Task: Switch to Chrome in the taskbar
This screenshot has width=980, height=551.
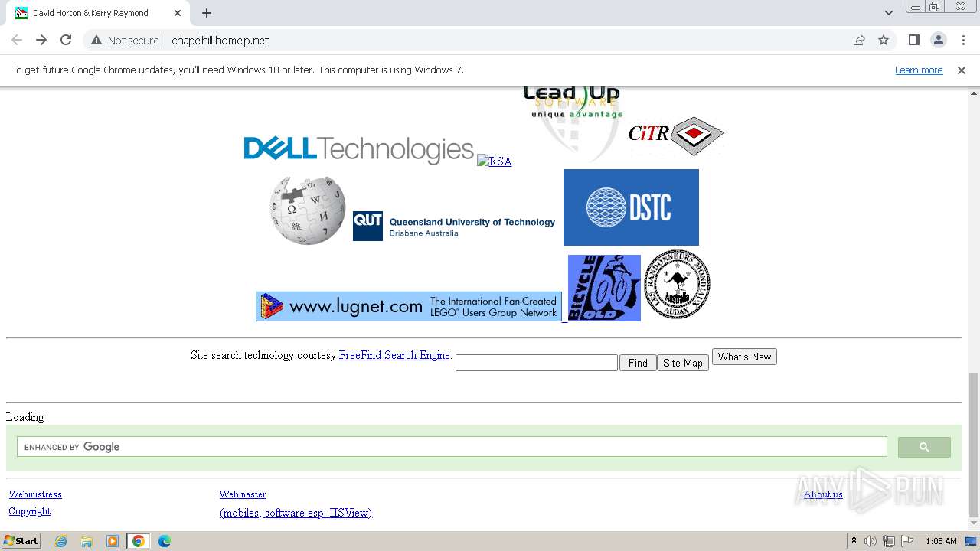Action: pos(139,541)
